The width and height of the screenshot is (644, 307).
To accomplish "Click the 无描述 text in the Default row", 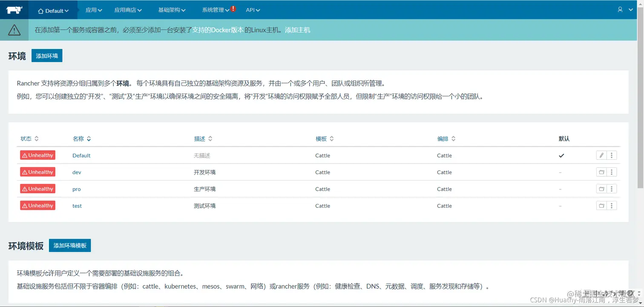I will click(x=202, y=155).
